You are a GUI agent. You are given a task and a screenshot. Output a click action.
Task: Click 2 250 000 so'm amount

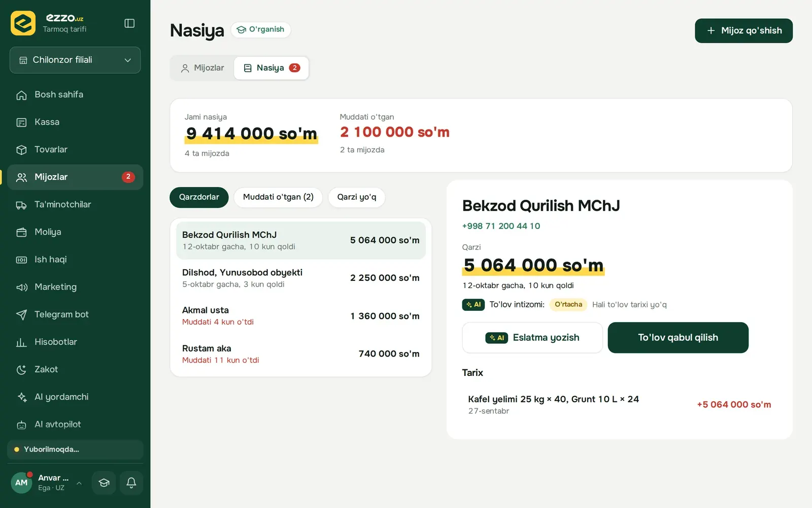(x=385, y=278)
